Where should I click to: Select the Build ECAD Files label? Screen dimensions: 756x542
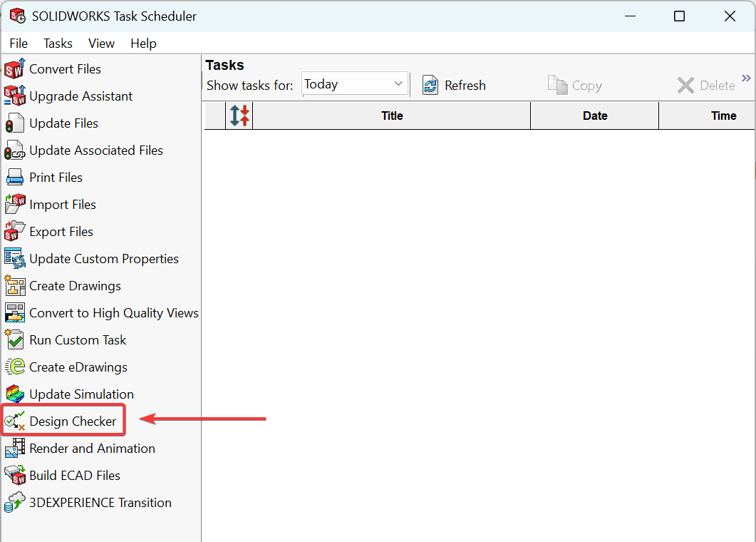pyautogui.click(x=75, y=476)
